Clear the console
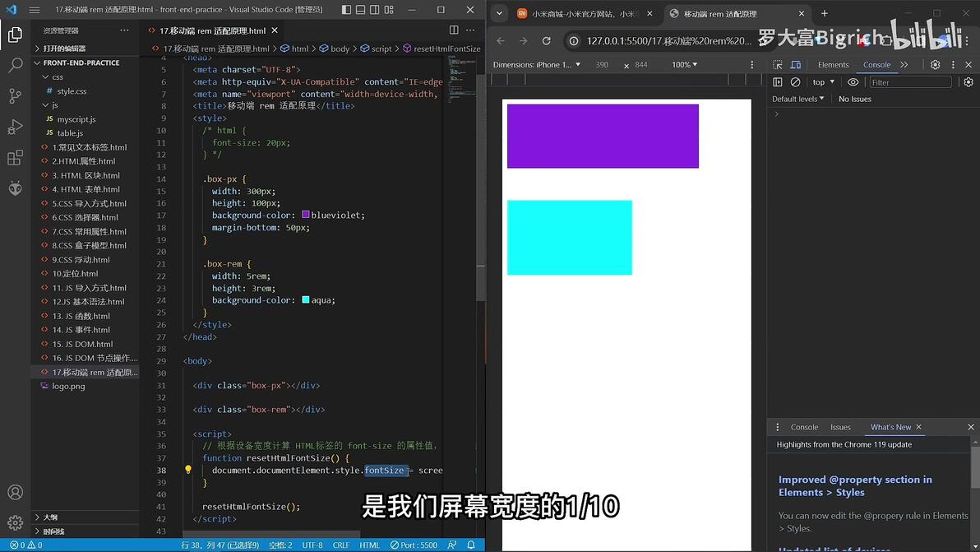Viewport: 980px width, 552px height. 795,82
